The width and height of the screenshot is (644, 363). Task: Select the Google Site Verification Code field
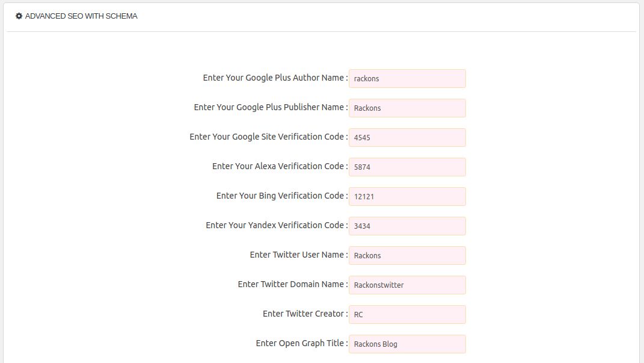coord(407,137)
